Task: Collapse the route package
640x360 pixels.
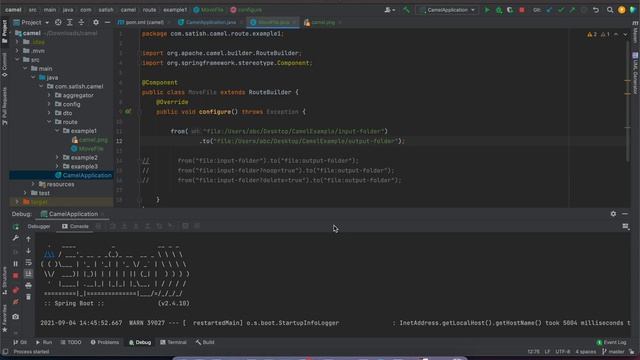Action: click(x=49, y=122)
